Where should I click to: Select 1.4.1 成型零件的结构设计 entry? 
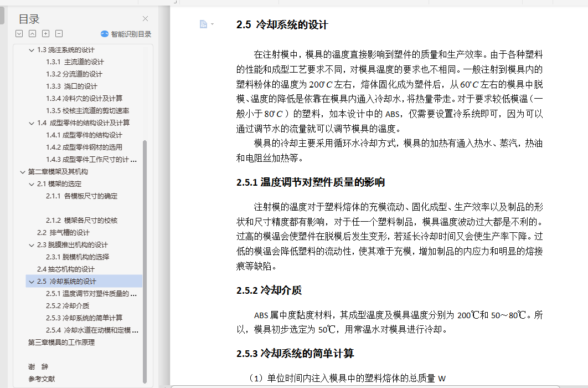click(84, 135)
